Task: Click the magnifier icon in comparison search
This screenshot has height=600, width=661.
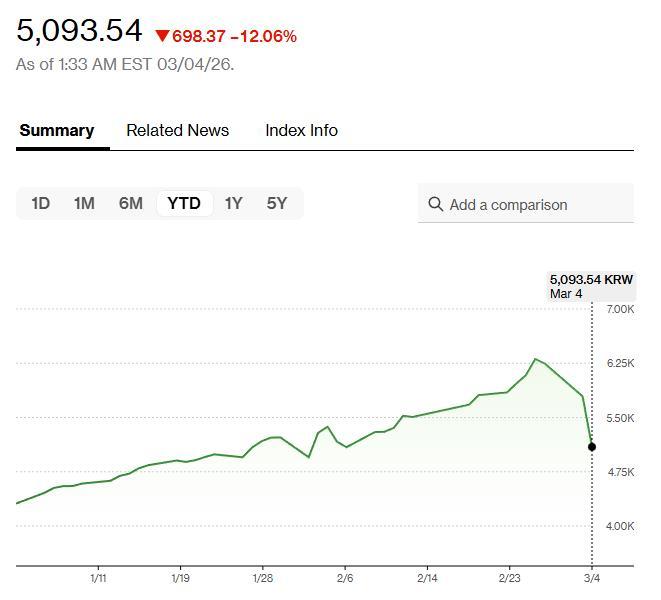Action: point(435,204)
